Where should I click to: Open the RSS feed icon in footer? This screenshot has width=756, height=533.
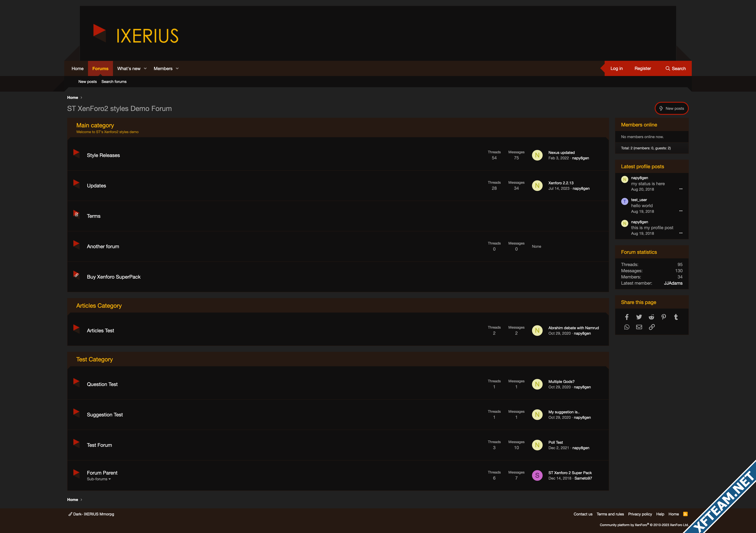pos(686,514)
